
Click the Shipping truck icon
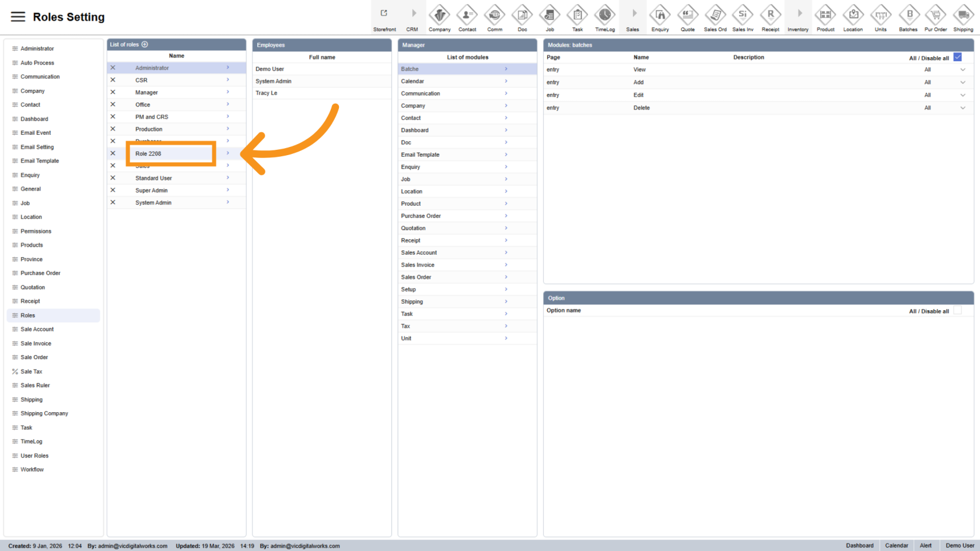963,14
